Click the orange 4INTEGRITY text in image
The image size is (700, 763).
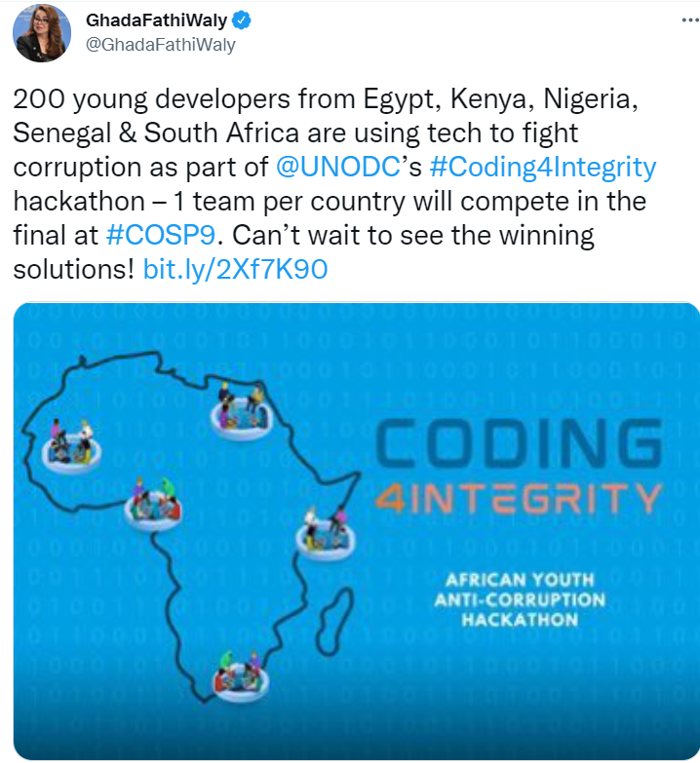point(518,499)
